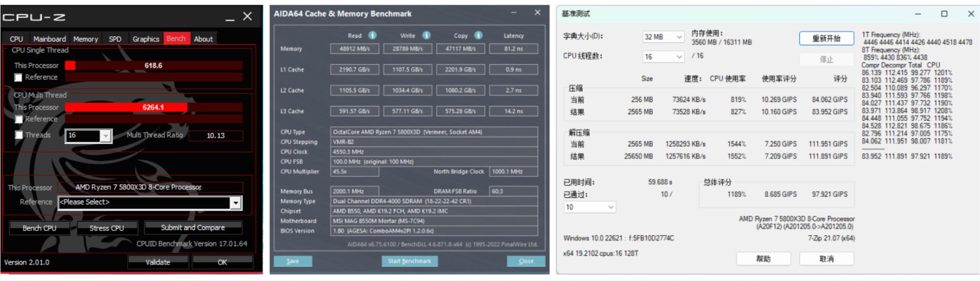This screenshot has width=980, height=281.
Task: Click the L3 Cache Latency value 14.2 ns
Action: (x=513, y=111)
